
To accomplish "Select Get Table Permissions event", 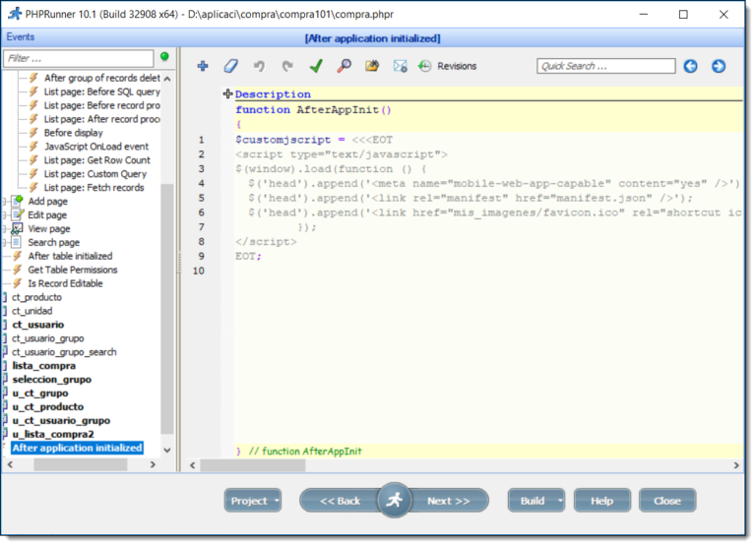I will click(x=72, y=270).
